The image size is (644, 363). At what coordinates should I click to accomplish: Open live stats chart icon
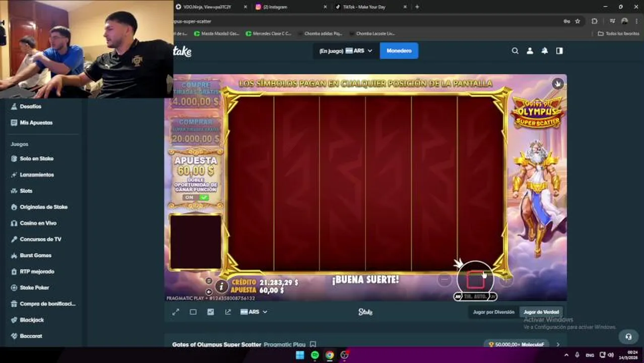point(211,312)
